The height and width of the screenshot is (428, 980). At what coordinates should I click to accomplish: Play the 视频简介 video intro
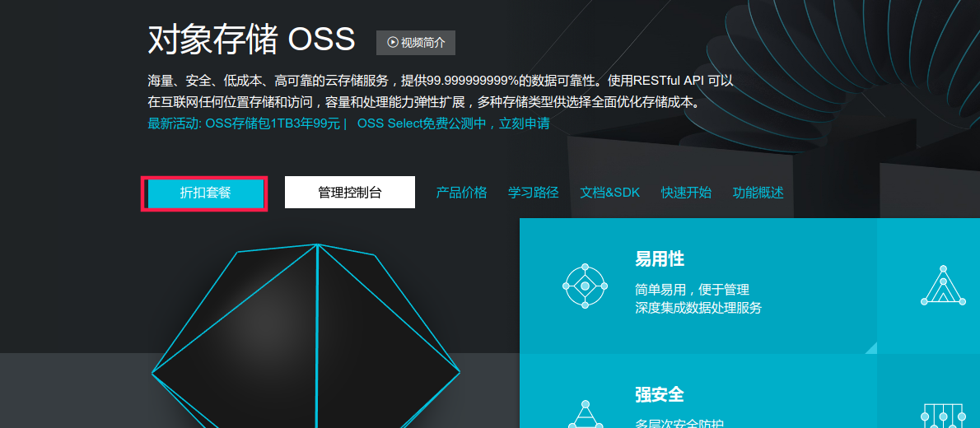tap(416, 43)
